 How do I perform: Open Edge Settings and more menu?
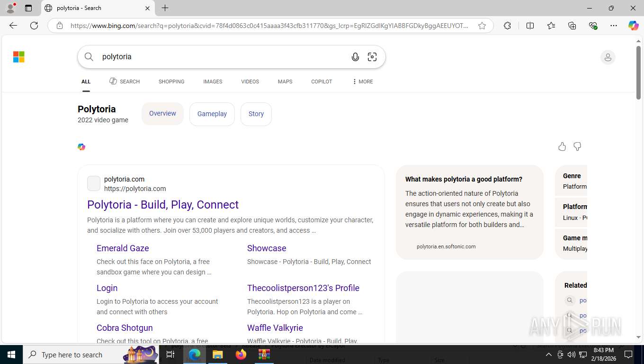pyautogui.click(x=614, y=26)
